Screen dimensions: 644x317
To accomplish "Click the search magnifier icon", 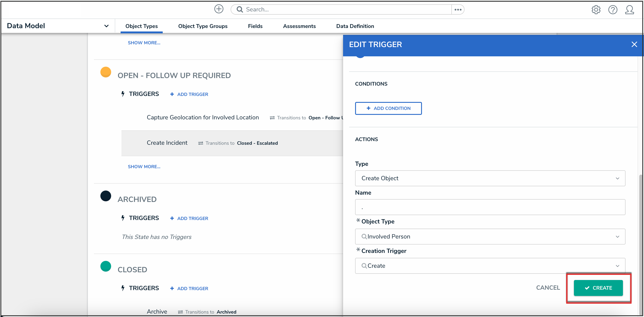I will click(239, 9).
